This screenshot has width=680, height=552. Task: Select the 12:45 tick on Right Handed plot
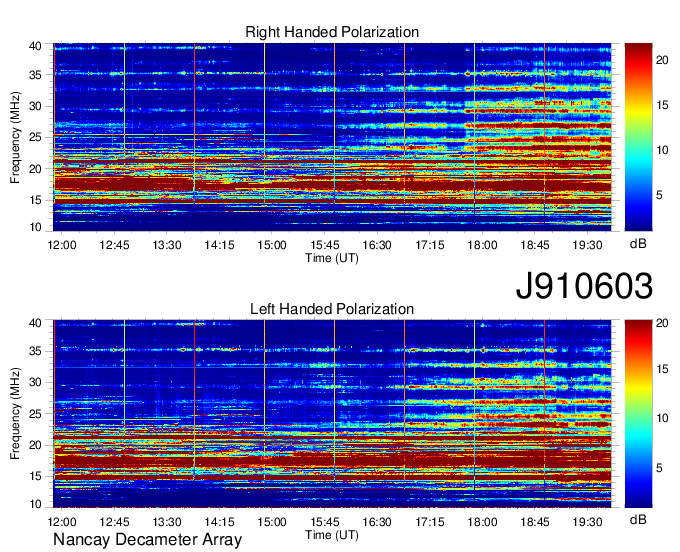[x=114, y=245]
